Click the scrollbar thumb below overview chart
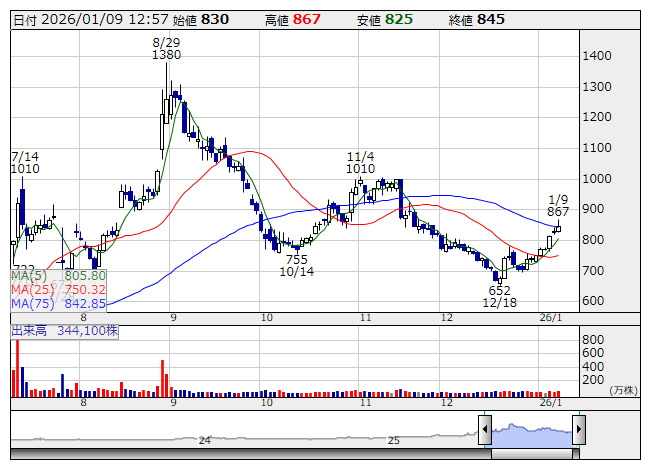653x470 pixels. pos(531,454)
